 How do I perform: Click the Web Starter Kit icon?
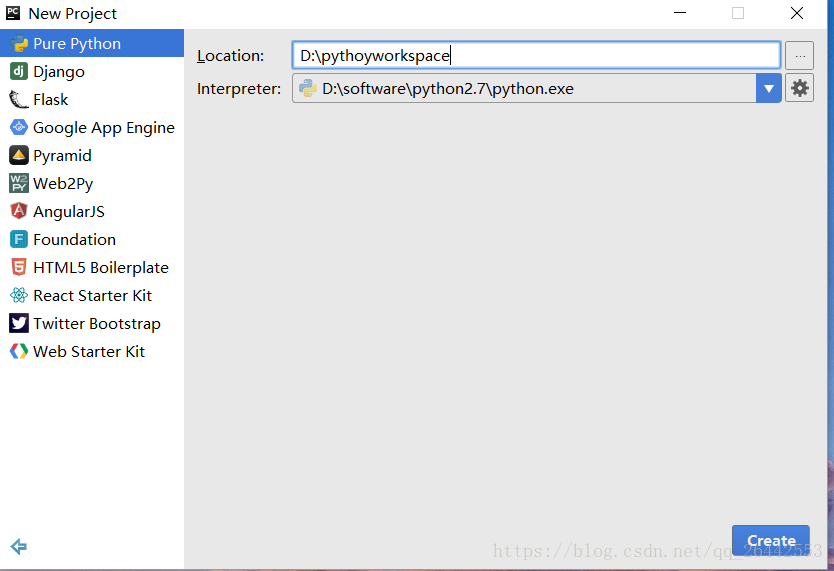(19, 351)
